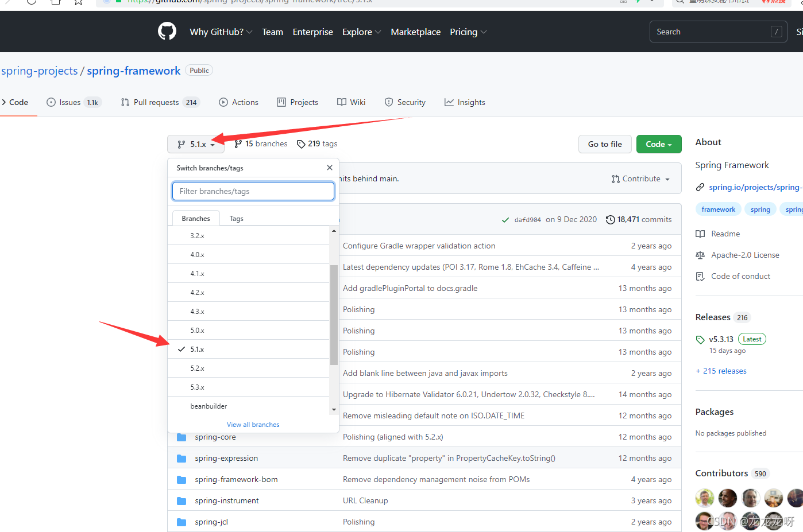
Task: Click the branch list scrollbar up arrow
Action: 334,231
